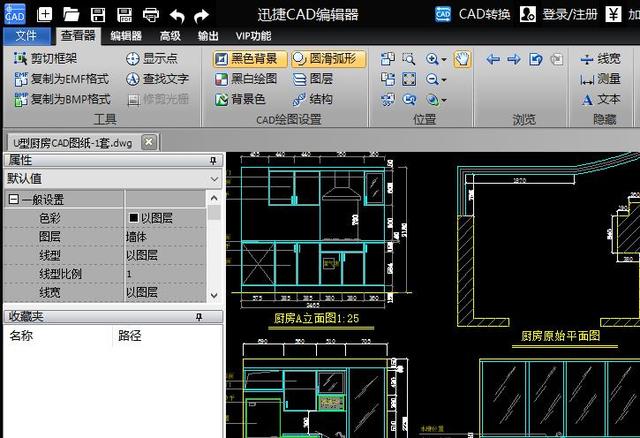
Task: Click the open folder icon in title bar
Action: tap(72, 14)
